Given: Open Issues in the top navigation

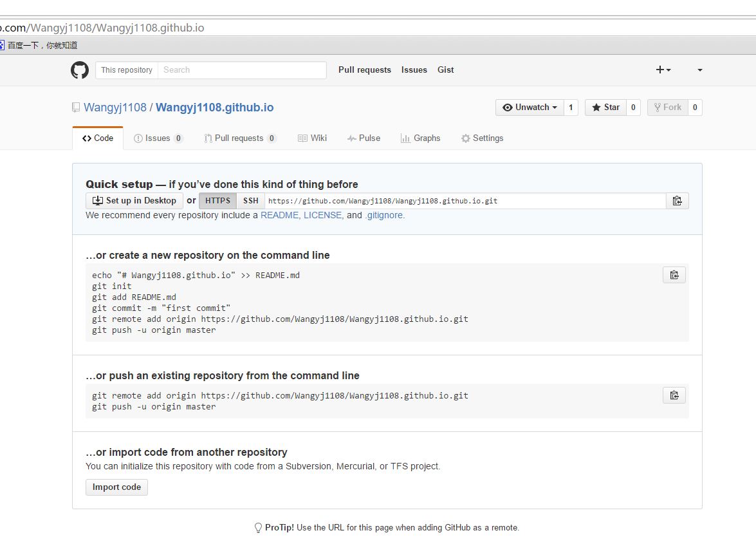Looking at the screenshot, I should coord(414,70).
